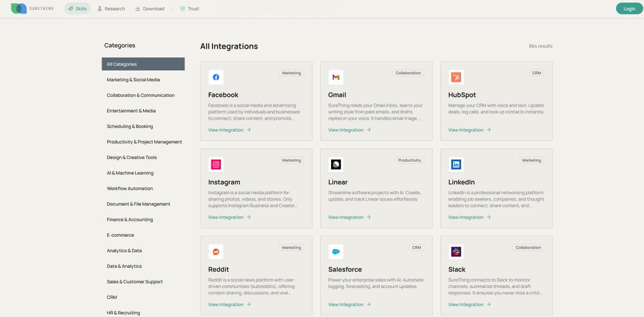View the Slack integration link
This screenshot has width=644, height=317.
[470, 305]
